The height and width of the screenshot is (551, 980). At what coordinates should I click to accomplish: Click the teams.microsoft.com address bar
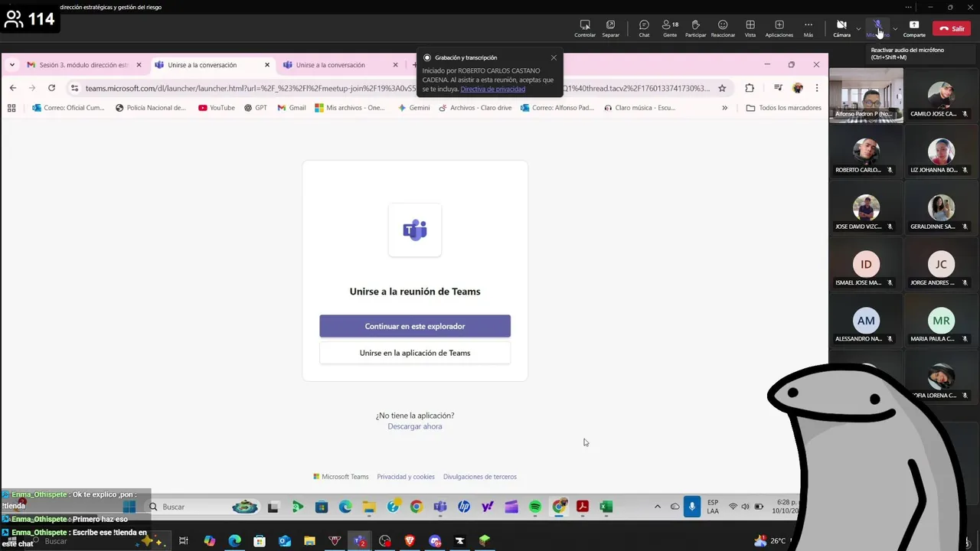coord(398,88)
